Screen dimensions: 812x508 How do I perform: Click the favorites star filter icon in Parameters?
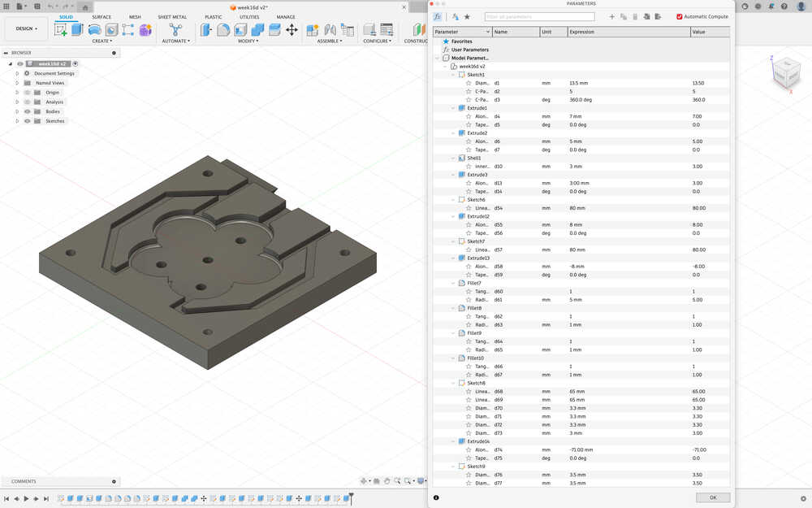(x=467, y=16)
